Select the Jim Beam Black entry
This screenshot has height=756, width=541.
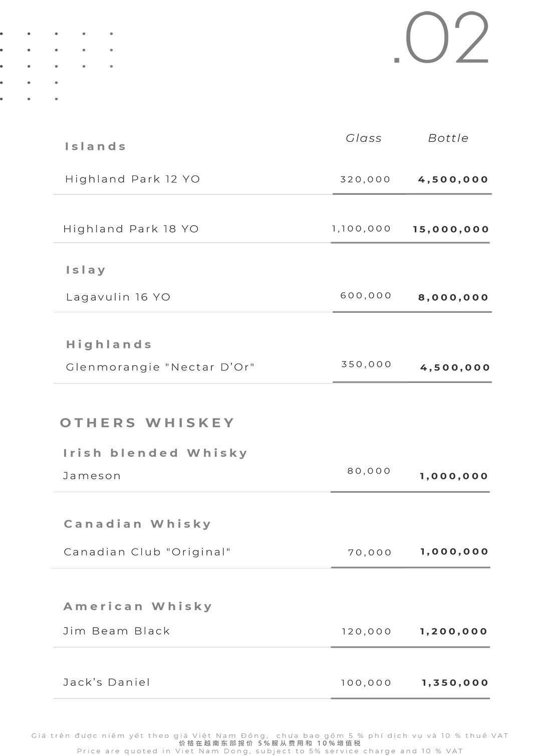pos(116,631)
